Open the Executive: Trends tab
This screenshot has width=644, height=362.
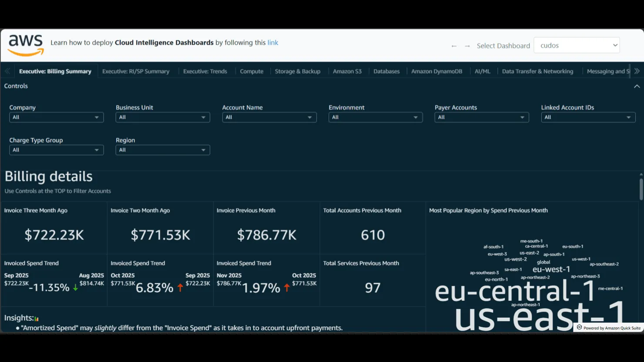[x=205, y=71]
